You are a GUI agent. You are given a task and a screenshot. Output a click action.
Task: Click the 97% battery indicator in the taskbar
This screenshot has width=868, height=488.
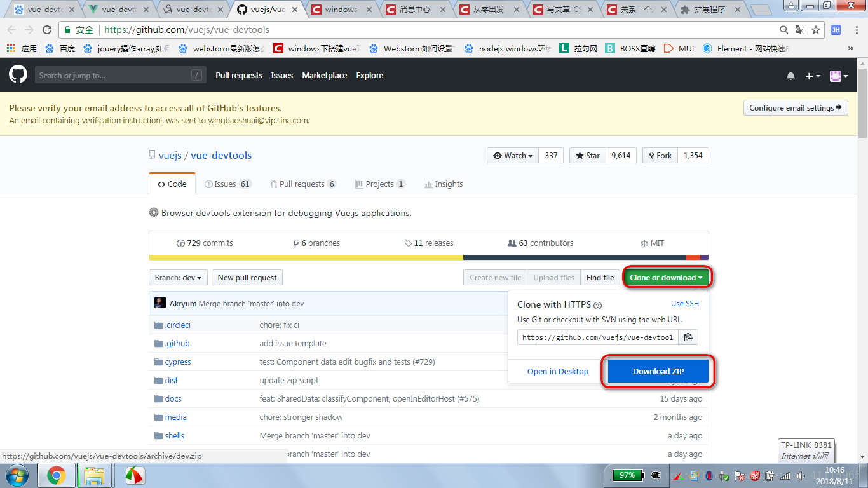pyautogui.click(x=628, y=475)
